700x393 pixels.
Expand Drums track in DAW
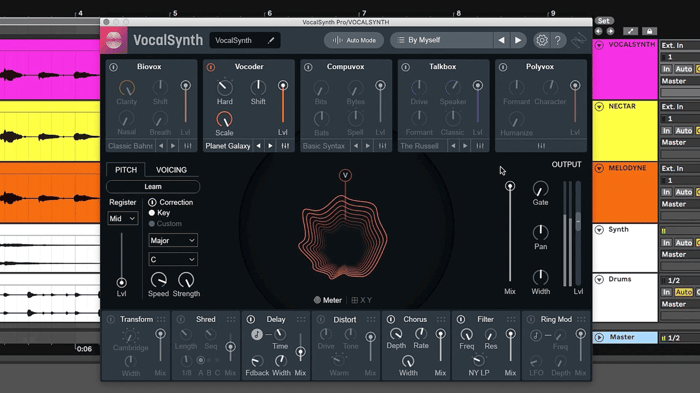600,279
